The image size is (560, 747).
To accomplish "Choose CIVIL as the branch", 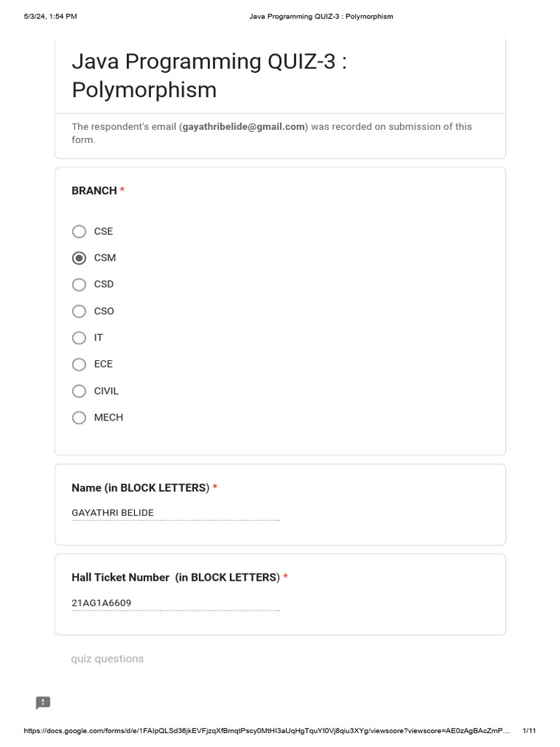I will pyautogui.click(x=79, y=391).
